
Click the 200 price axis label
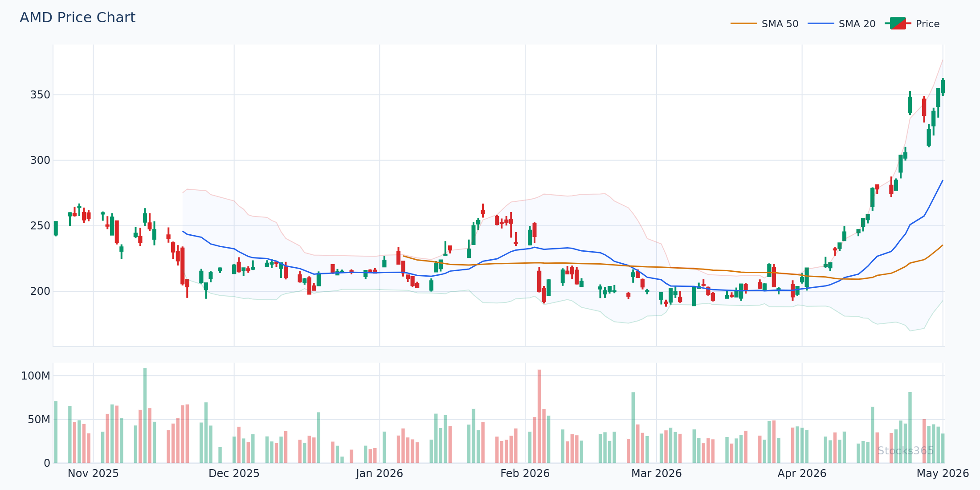pos(40,291)
